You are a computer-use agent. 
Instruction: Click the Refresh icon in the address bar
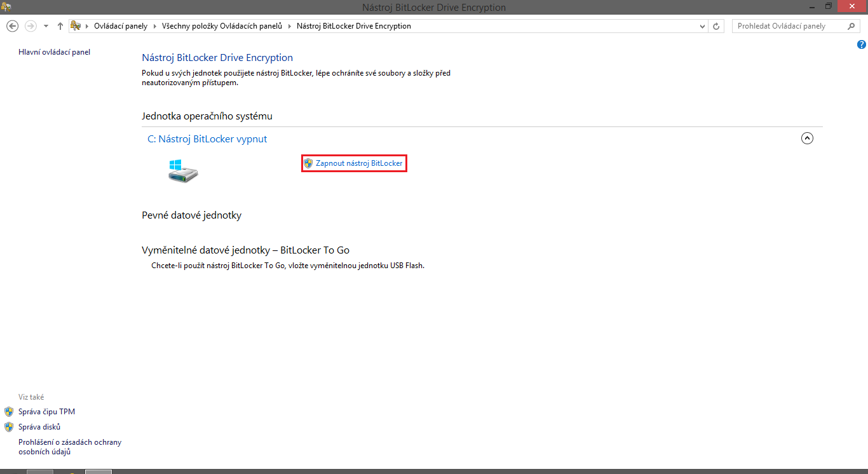[x=716, y=26]
